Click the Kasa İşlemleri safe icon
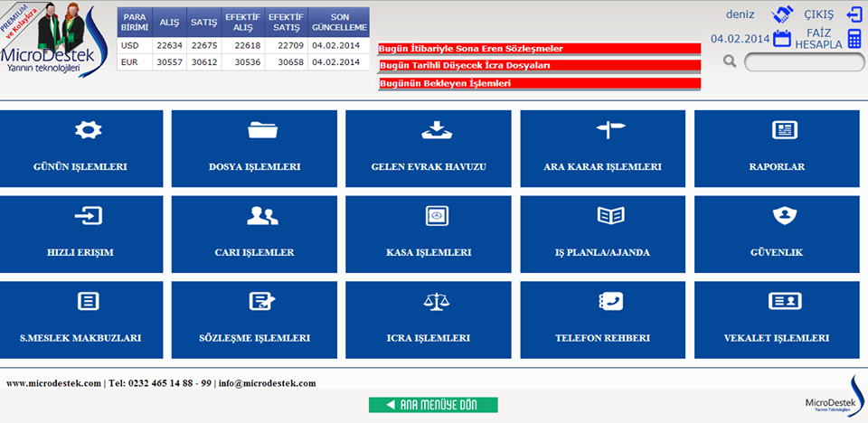 (437, 215)
